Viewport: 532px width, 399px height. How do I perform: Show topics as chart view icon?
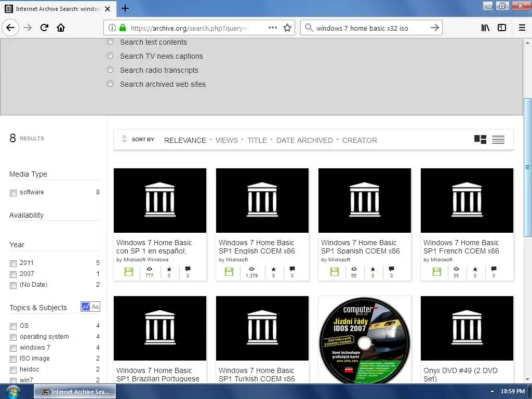(x=86, y=307)
